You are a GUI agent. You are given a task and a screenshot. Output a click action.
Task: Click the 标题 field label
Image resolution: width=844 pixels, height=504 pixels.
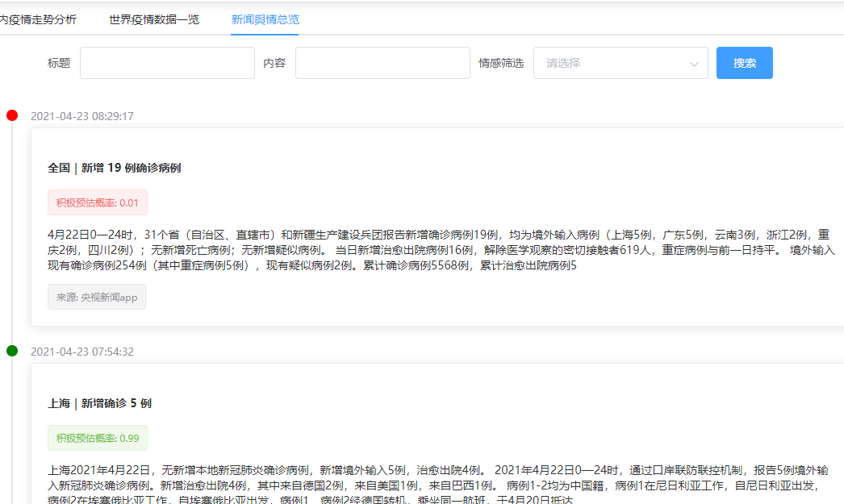[59, 63]
